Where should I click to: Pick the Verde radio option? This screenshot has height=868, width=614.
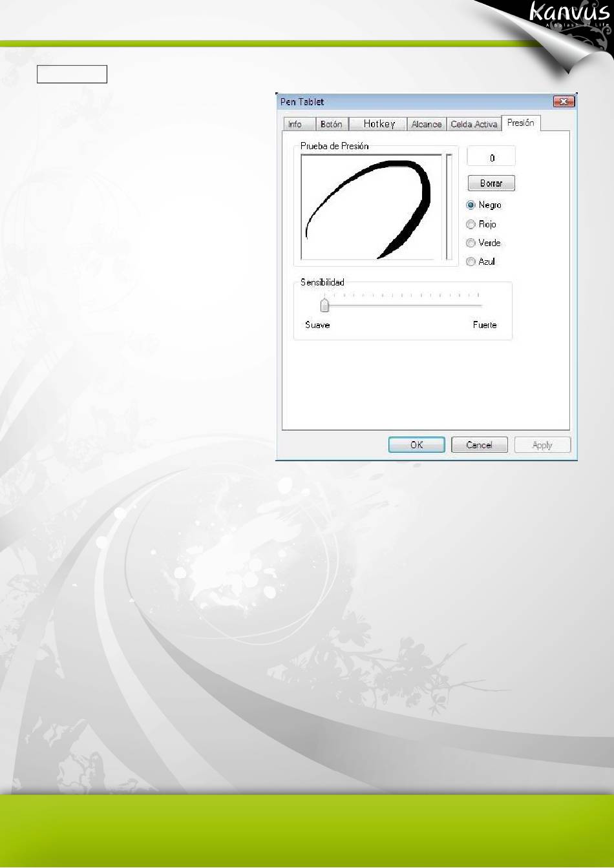pyautogui.click(x=471, y=243)
